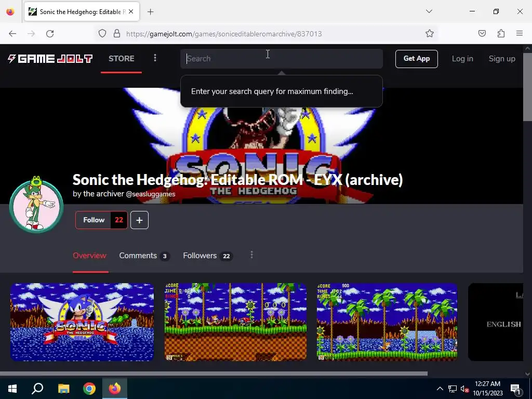Screen dimensions: 532x399
Task: Go back with the browser back arrow
Action: pyautogui.click(x=12, y=34)
